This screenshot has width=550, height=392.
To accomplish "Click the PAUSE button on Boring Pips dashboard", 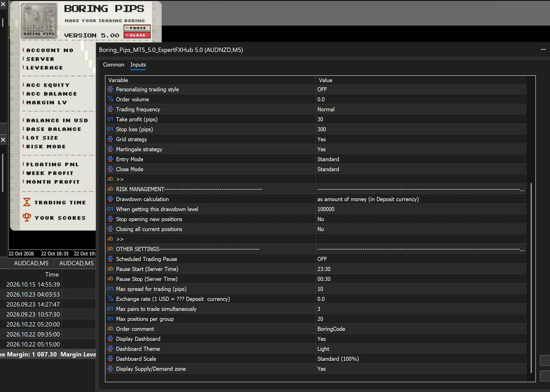I will click(137, 28).
